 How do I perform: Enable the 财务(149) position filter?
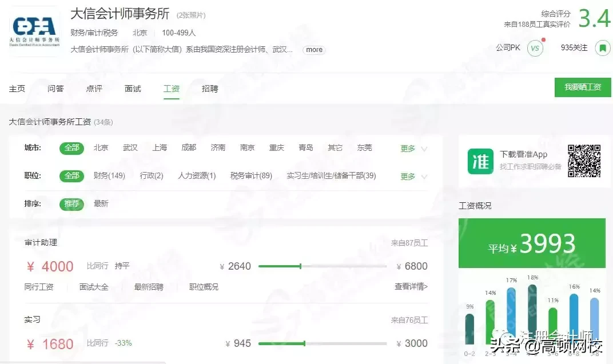coord(109,176)
